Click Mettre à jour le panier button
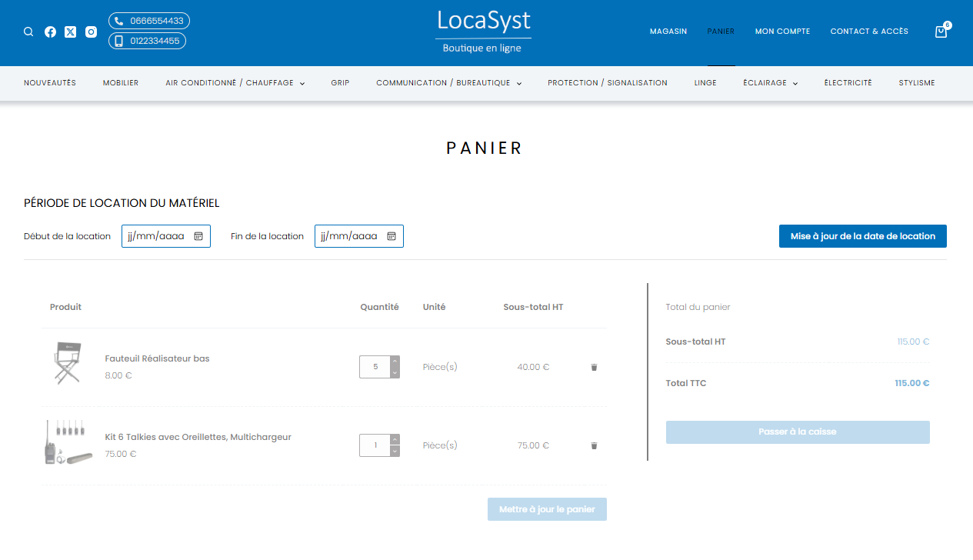The image size is (973, 560). pos(547,509)
